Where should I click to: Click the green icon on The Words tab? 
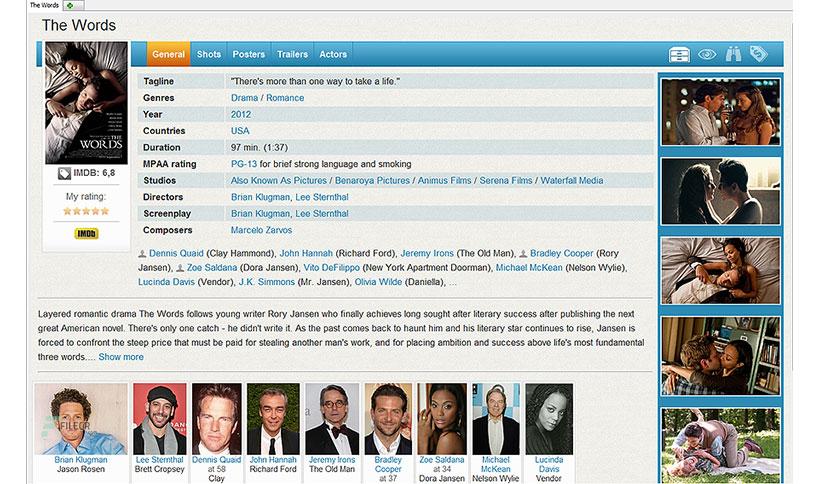(70, 5)
